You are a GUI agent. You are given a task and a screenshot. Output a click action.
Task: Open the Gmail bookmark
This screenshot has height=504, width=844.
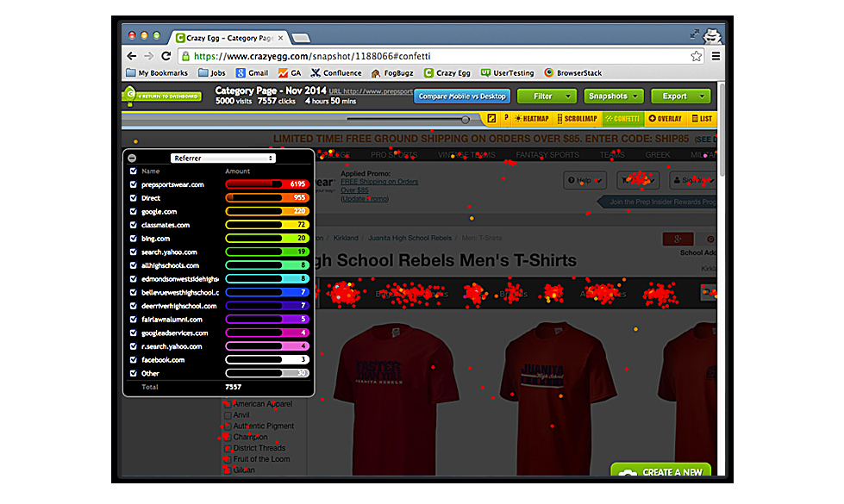[252, 73]
